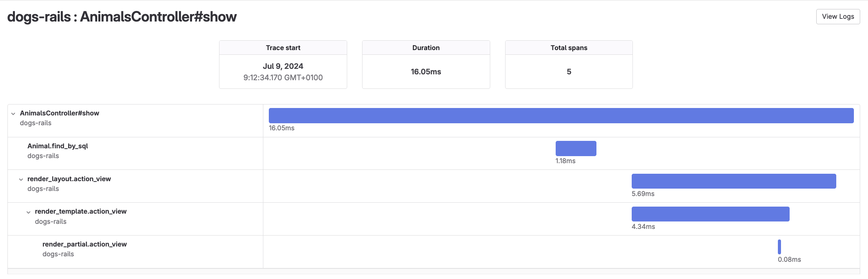Click the Trace start date card
Image resolution: width=868 pixels, height=279 pixels.
click(x=283, y=65)
